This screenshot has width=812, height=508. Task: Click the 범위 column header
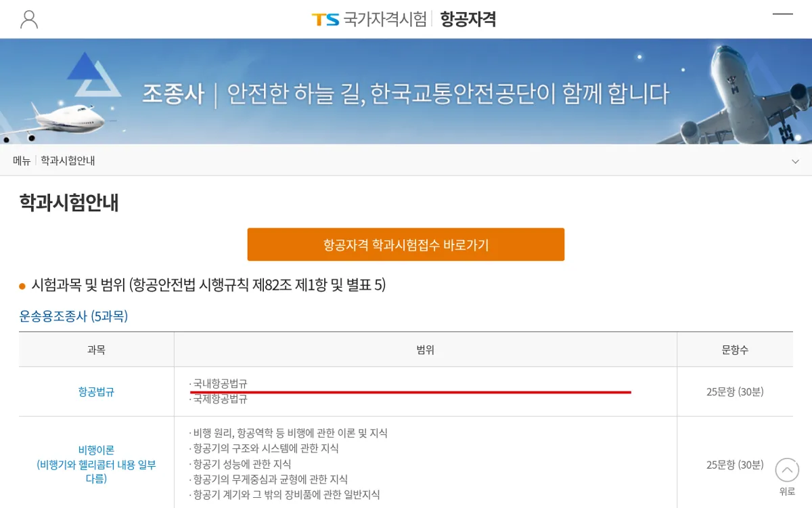pyautogui.click(x=426, y=350)
